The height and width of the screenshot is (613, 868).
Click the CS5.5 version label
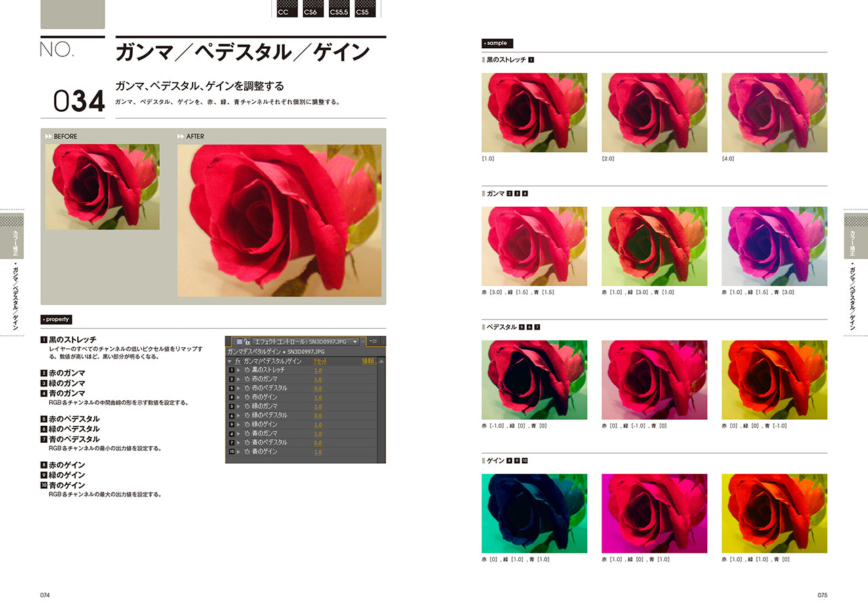340,9
